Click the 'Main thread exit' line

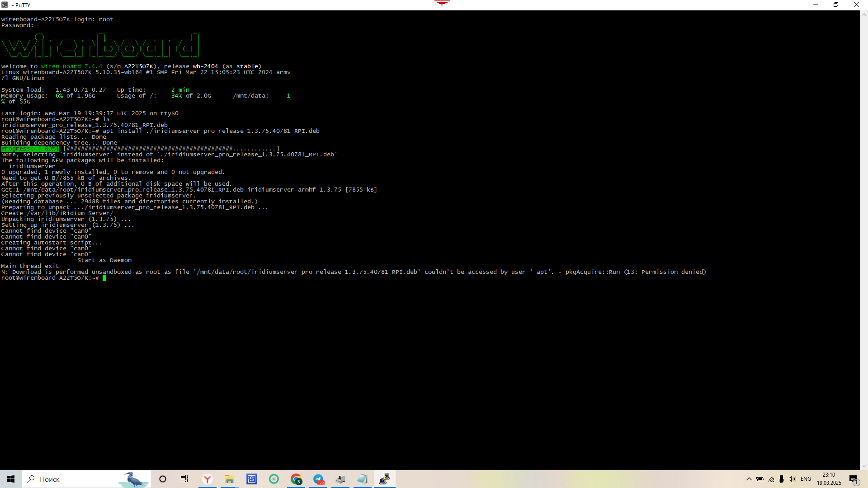pyautogui.click(x=30, y=266)
